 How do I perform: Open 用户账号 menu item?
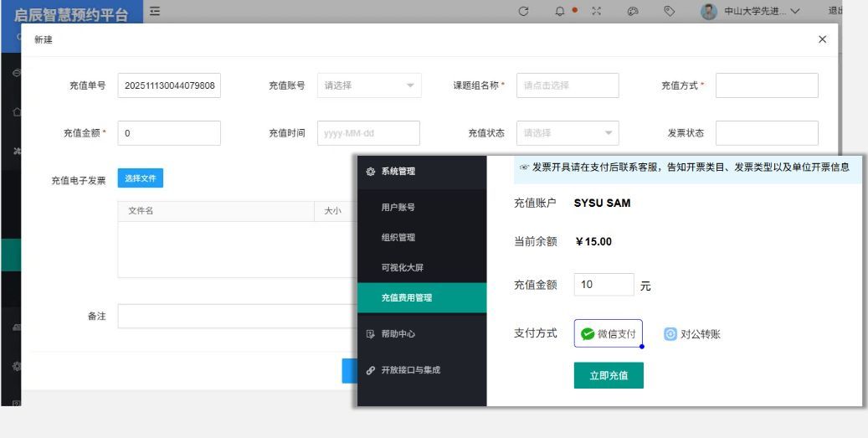coord(398,207)
